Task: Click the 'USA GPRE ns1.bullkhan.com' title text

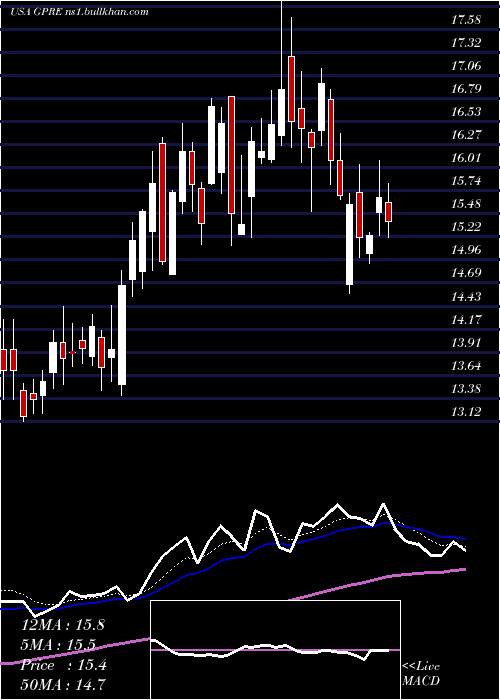Action: 79,12
